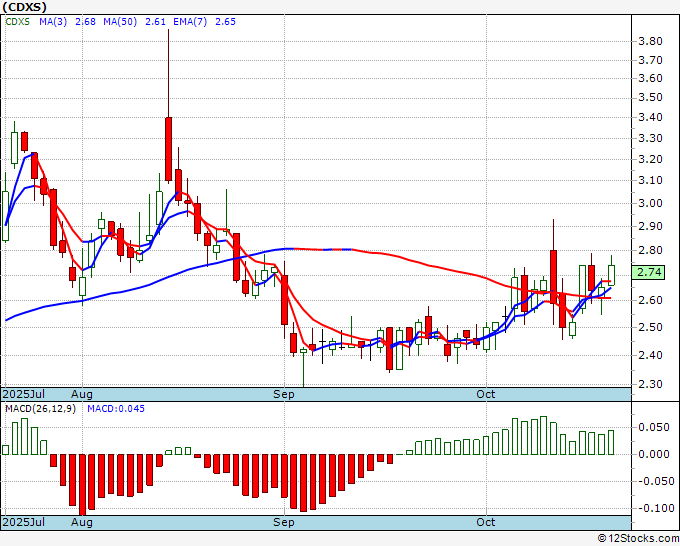
Task: Click Aug on price chart date axis
Action: coord(82,394)
